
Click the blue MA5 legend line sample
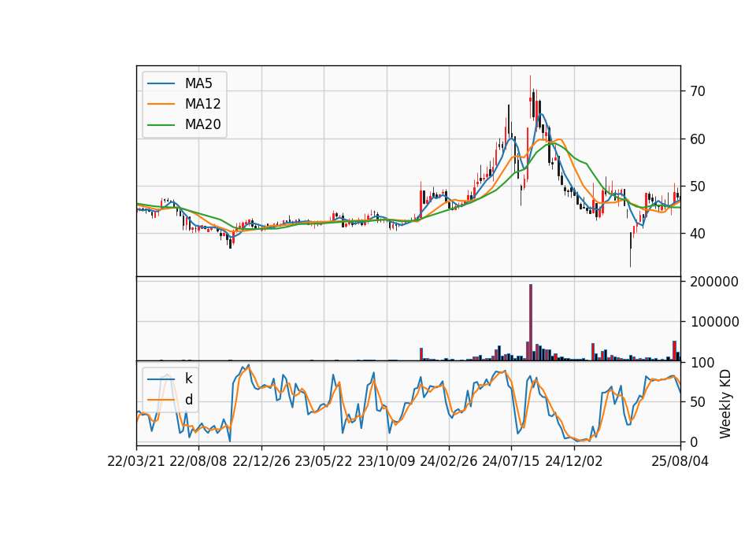pos(161,83)
